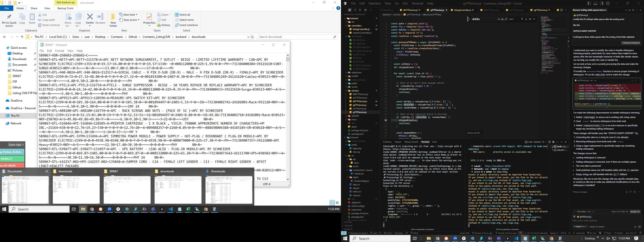Click Reject changes button in chat
This screenshot has width=644, height=242.
620,212
